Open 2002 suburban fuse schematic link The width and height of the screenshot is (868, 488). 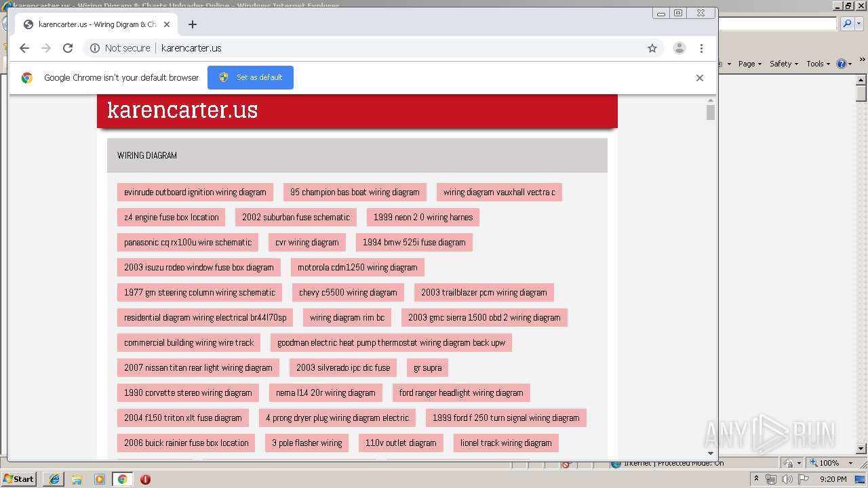click(296, 218)
